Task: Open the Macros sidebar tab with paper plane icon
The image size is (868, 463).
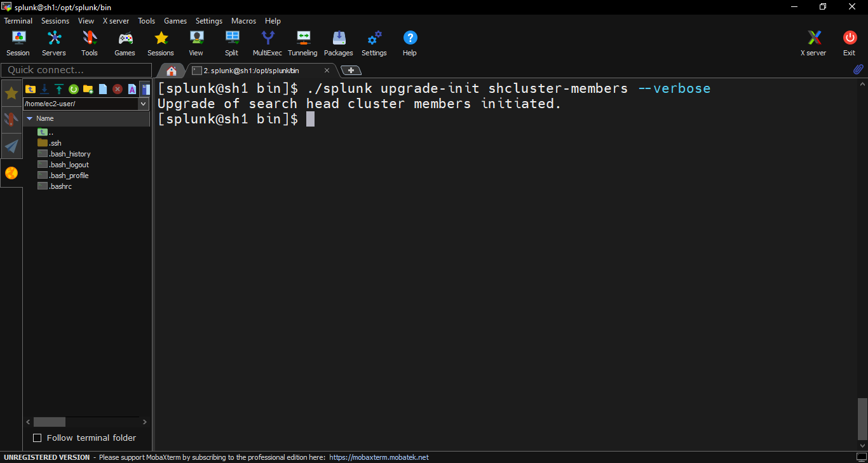Action: tap(11, 146)
